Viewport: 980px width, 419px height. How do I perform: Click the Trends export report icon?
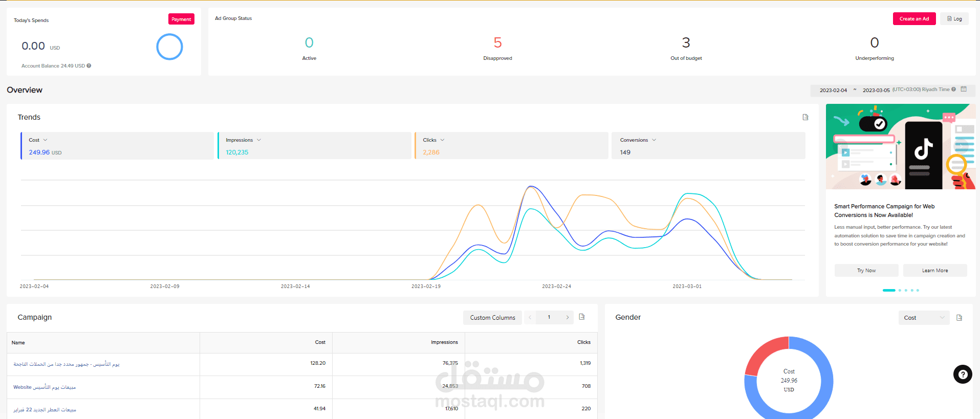[805, 117]
